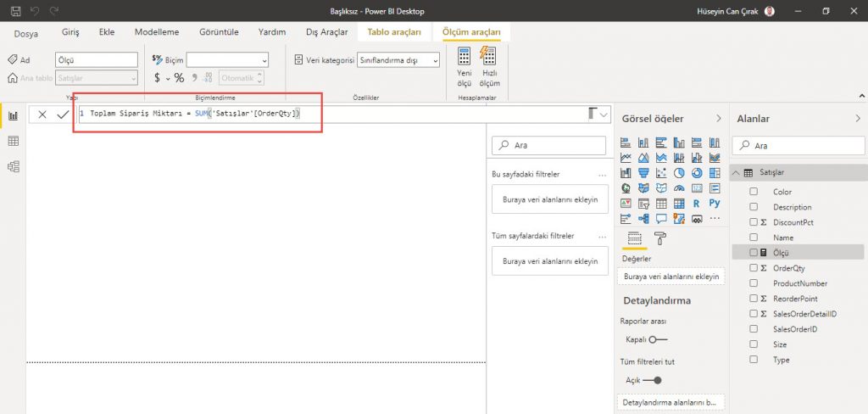Edit the Ad measure name field

coord(97,60)
